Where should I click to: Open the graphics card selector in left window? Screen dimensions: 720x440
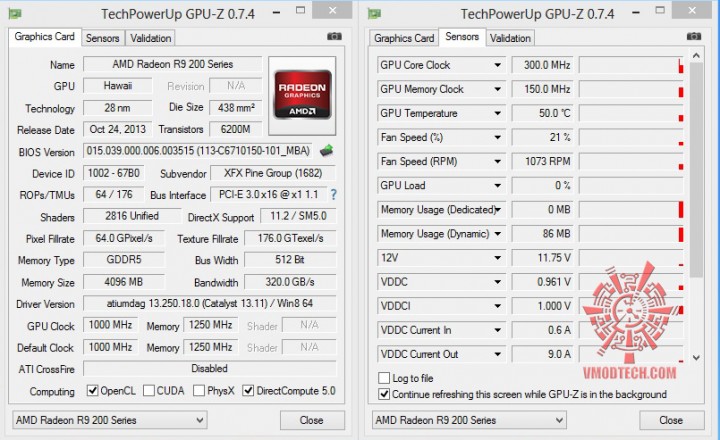pos(109,420)
